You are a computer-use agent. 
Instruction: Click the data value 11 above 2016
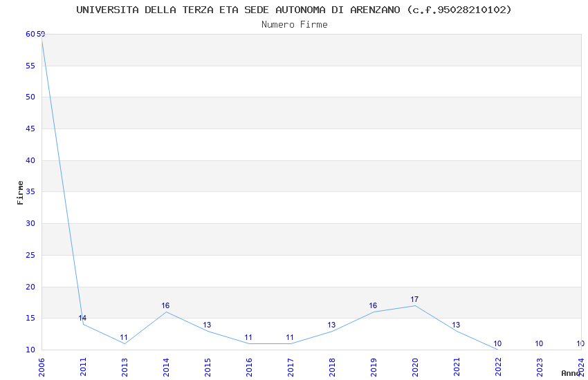coord(248,337)
